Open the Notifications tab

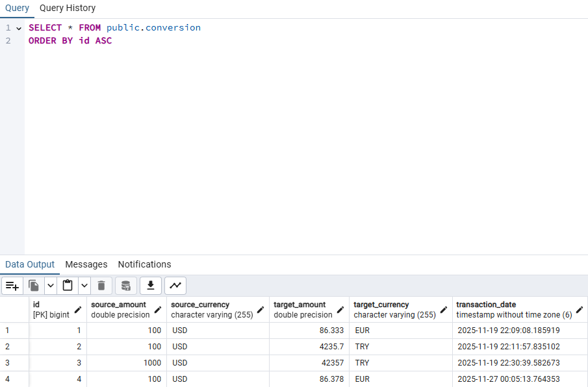point(144,264)
